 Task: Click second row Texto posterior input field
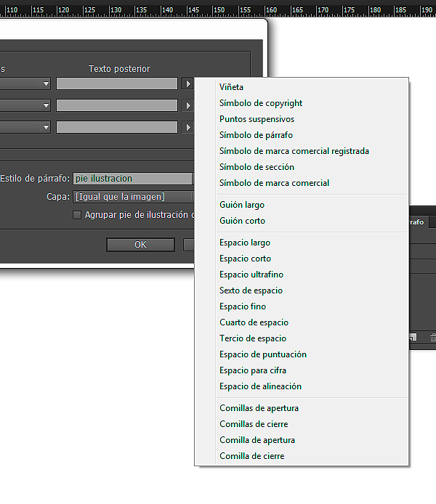coord(117,105)
